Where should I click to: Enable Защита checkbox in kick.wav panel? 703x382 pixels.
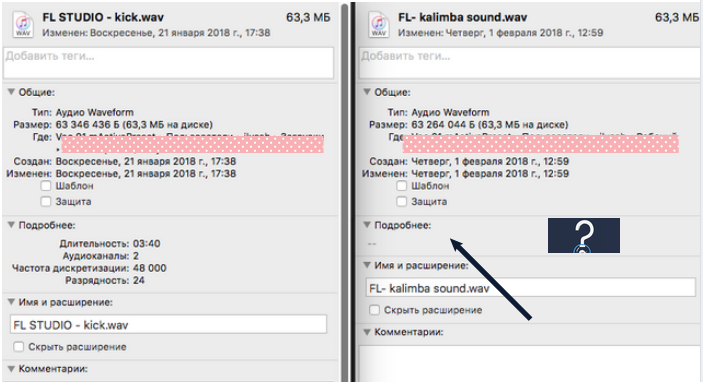click(x=46, y=201)
